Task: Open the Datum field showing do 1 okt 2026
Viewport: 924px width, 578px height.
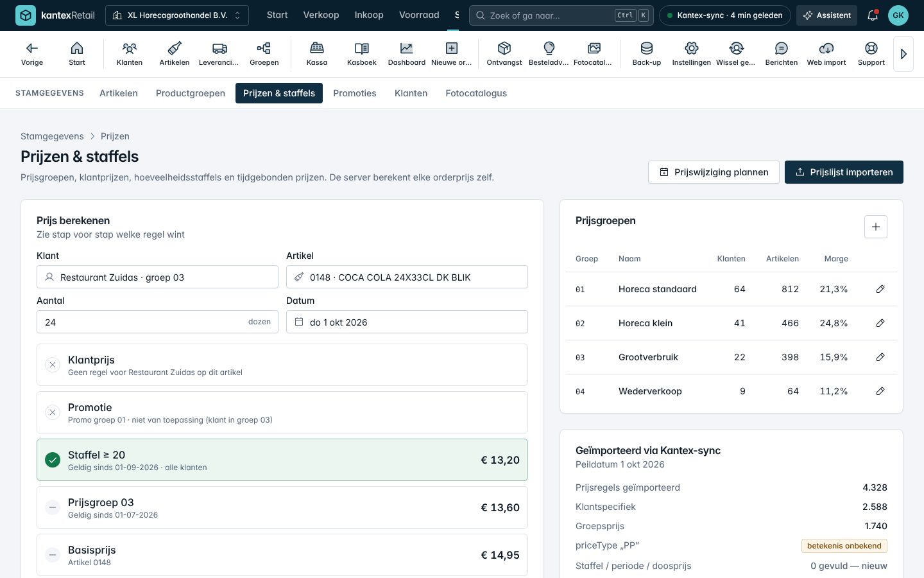Action: point(407,322)
